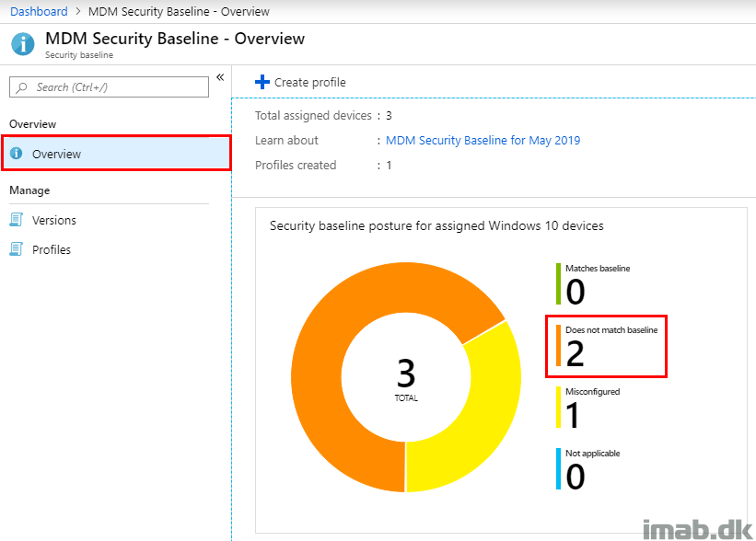The image size is (756, 541).
Task: Open MDM Security Baseline for May 2019 link
Action: 483,140
